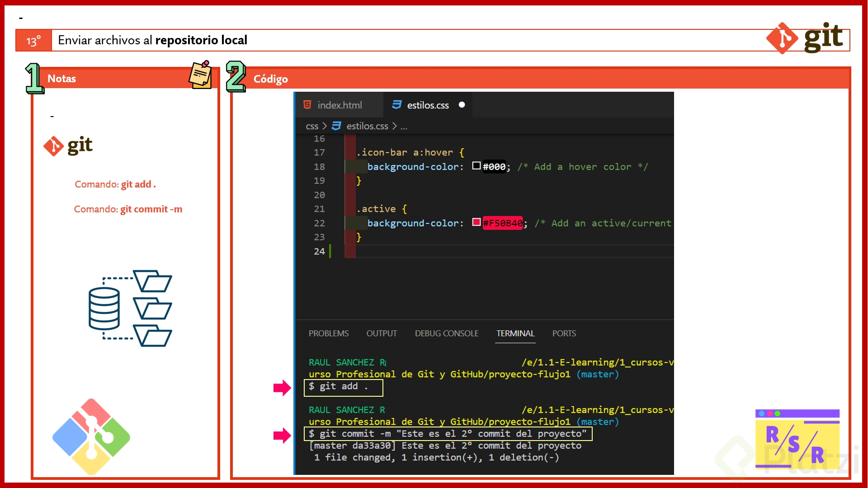Click 'Comando: git add .' note text
The image size is (868, 488).
pyautogui.click(x=115, y=184)
